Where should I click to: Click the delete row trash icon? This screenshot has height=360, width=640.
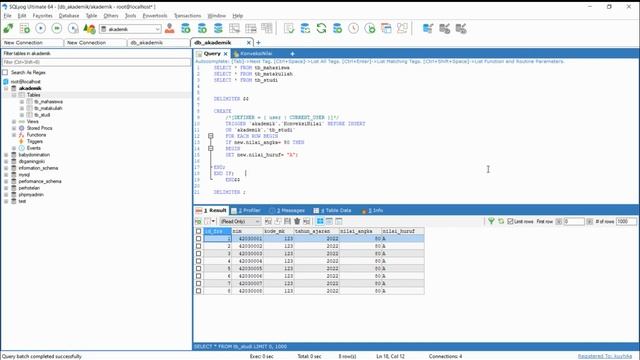click(x=297, y=221)
